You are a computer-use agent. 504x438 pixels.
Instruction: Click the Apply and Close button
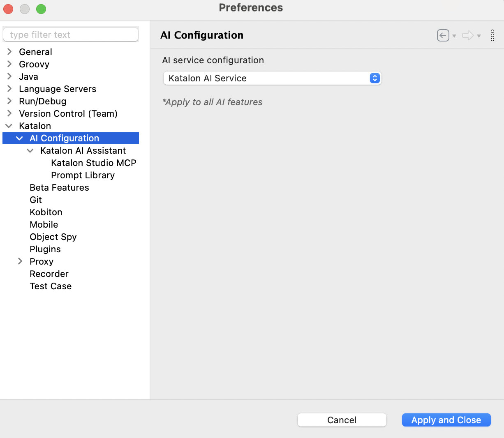click(x=446, y=420)
